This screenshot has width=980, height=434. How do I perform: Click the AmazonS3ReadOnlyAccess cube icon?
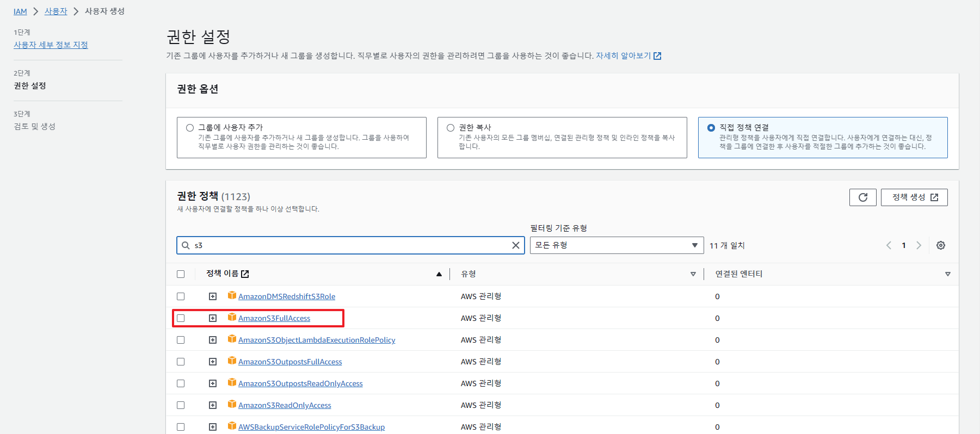[x=232, y=404]
